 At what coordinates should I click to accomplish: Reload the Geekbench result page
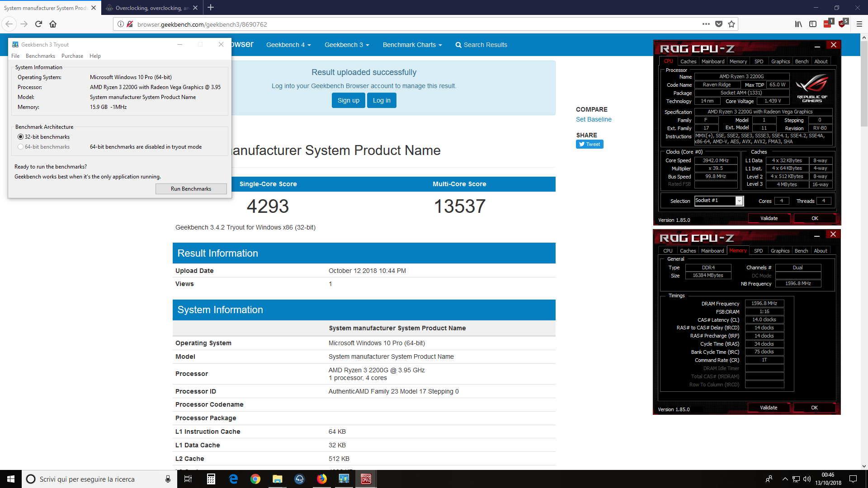(x=38, y=24)
